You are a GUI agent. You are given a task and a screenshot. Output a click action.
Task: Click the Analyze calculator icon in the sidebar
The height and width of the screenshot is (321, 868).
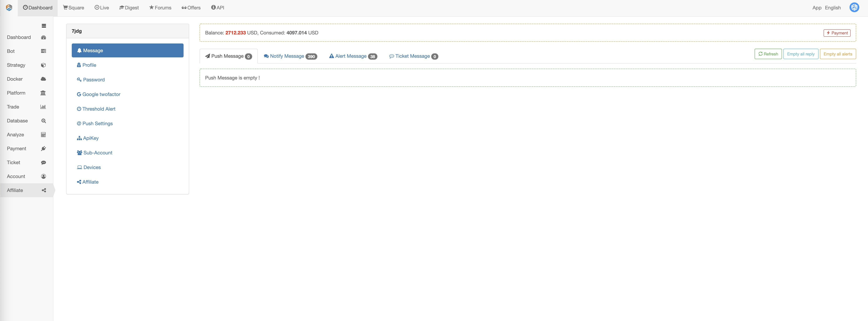click(44, 135)
